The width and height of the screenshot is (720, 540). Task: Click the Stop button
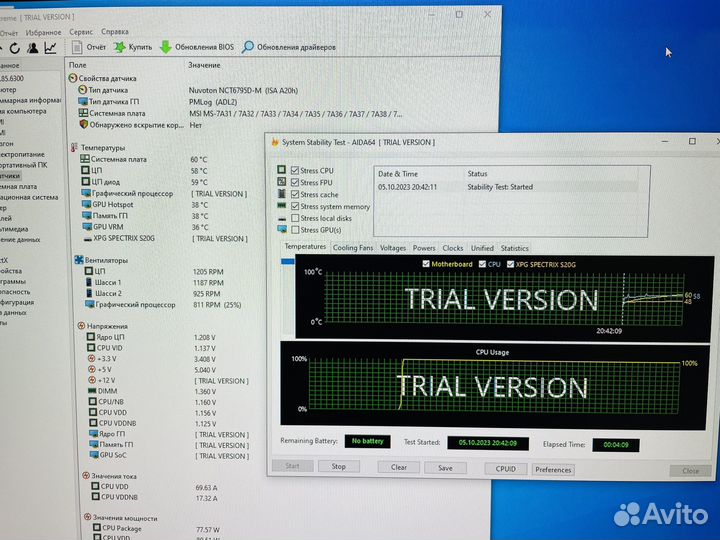339,466
